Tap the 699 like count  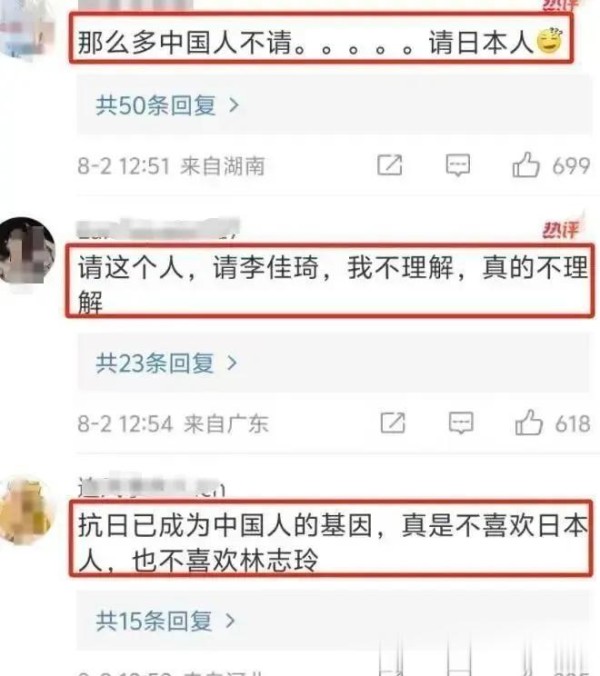571,166
